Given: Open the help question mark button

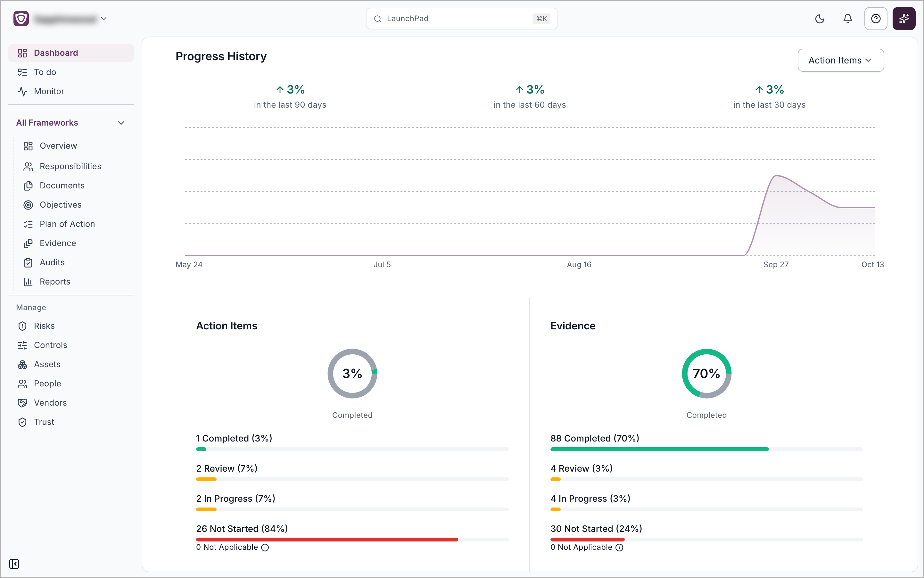Looking at the screenshot, I should point(875,18).
